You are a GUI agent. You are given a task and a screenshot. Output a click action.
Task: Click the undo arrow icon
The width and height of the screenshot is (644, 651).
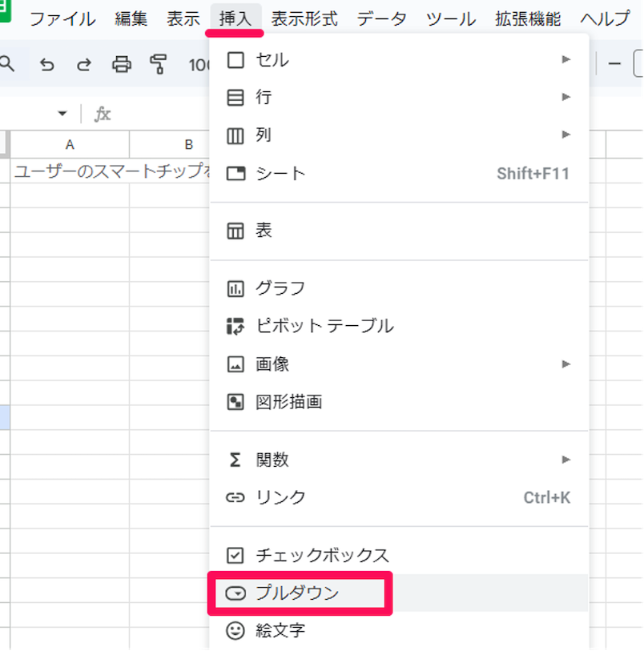pyautogui.click(x=46, y=65)
